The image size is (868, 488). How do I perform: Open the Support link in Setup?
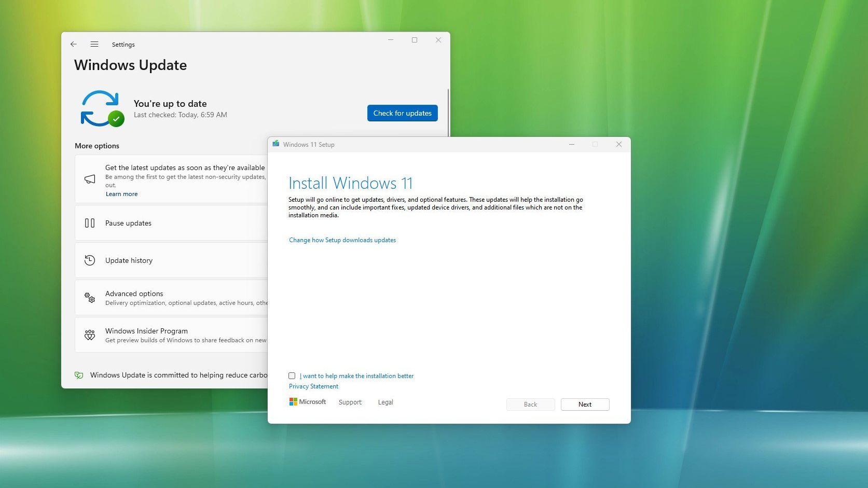(x=350, y=402)
